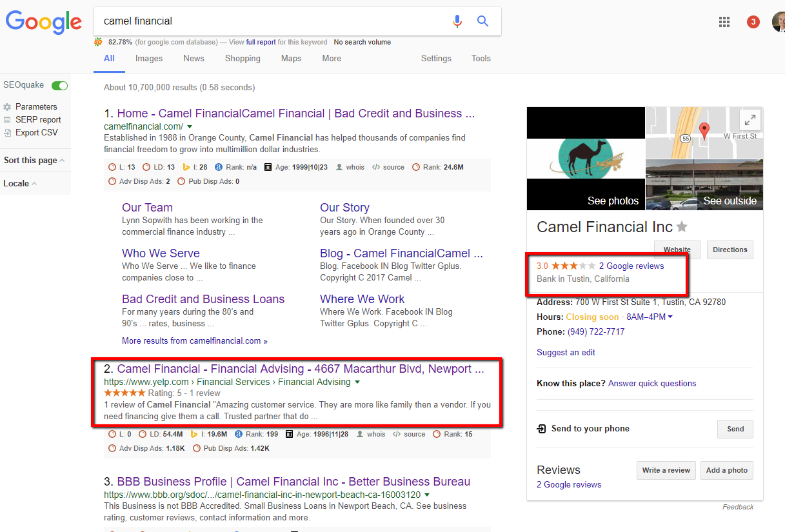Open the full report link

(260, 42)
